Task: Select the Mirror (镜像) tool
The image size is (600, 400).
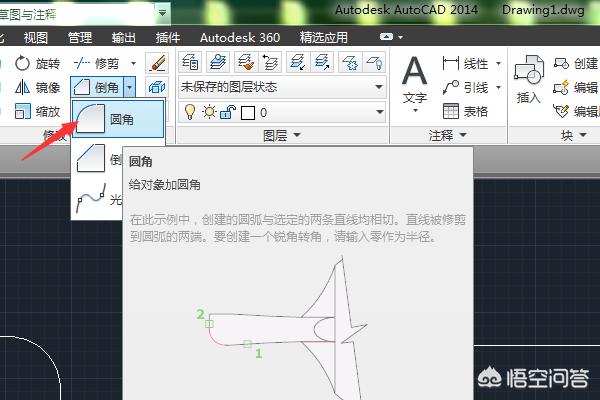Action: (37, 88)
